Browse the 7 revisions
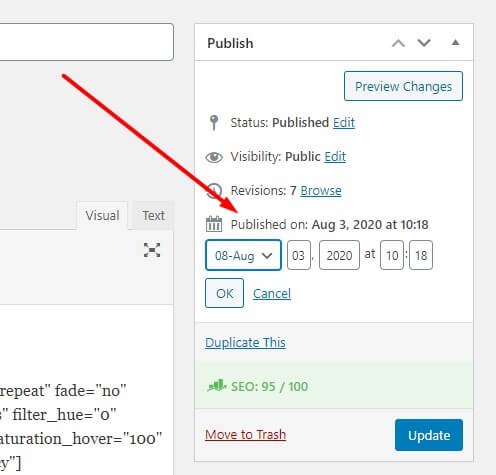This screenshot has height=475, width=496. click(321, 191)
